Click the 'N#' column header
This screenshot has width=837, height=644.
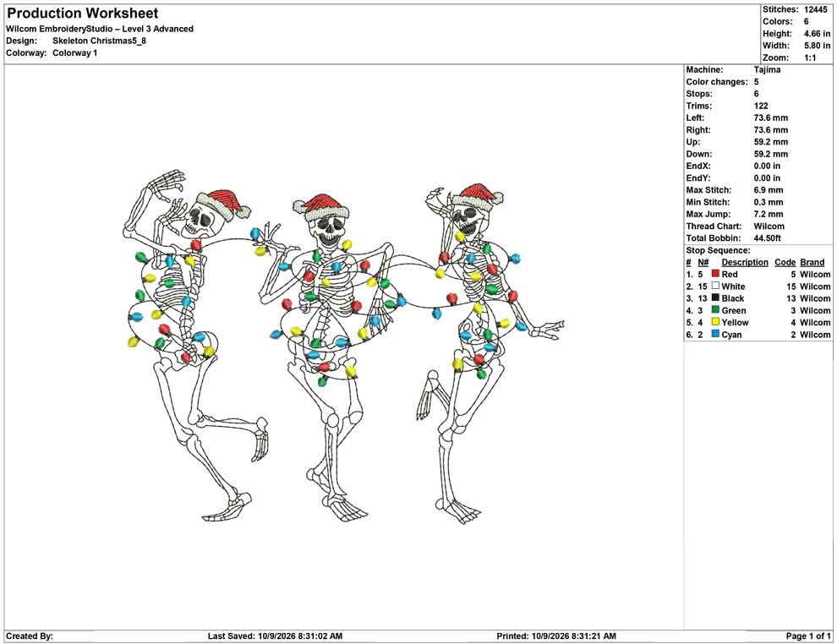point(703,262)
